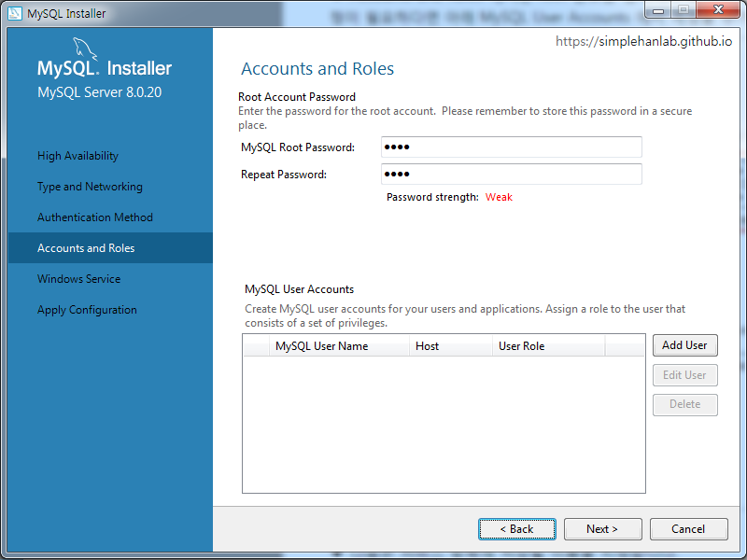
Task: Click the Delete user button
Action: pyautogui.click(x=684, y=404)
